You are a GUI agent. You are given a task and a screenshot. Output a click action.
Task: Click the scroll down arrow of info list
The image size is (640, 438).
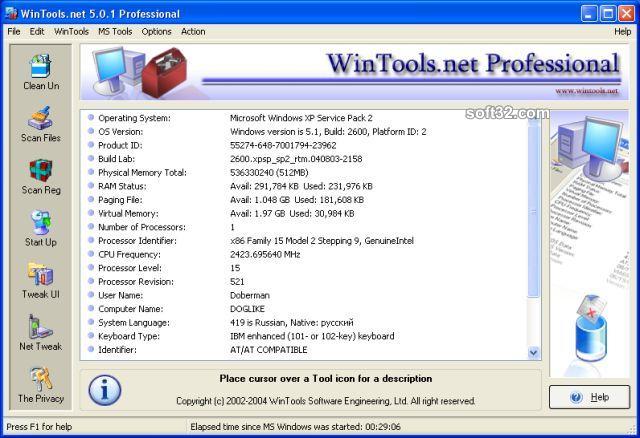[x=533, y=352]
